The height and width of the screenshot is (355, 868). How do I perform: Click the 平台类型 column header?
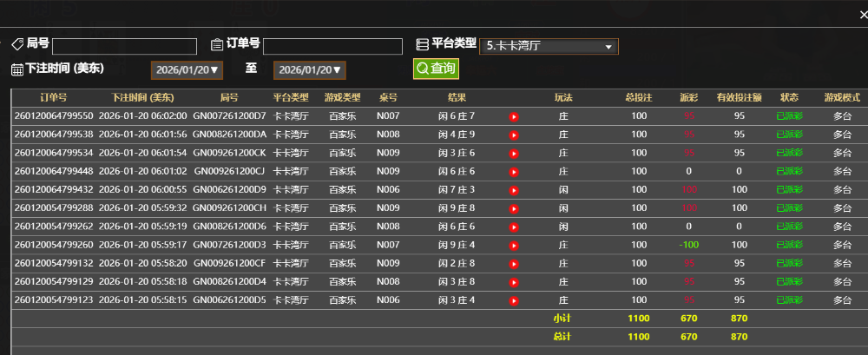291,97
